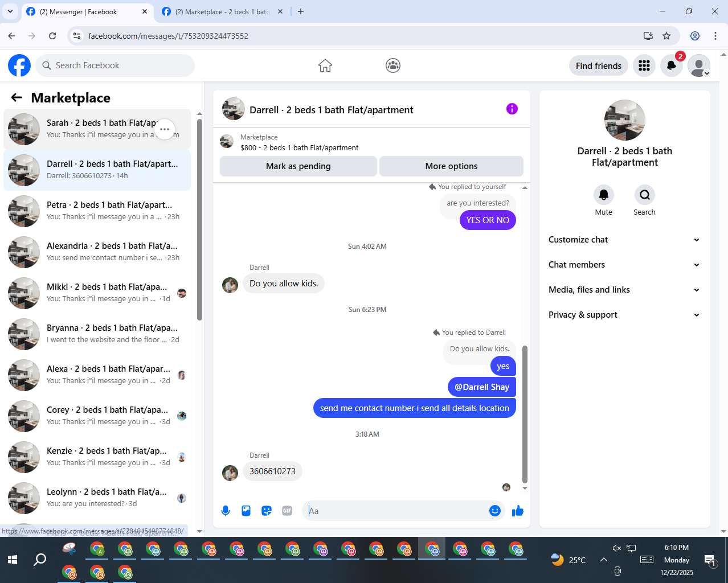Close the Marketplace browser tab
The width and height of the screenshot is (728, 583).
pos(280,11)
